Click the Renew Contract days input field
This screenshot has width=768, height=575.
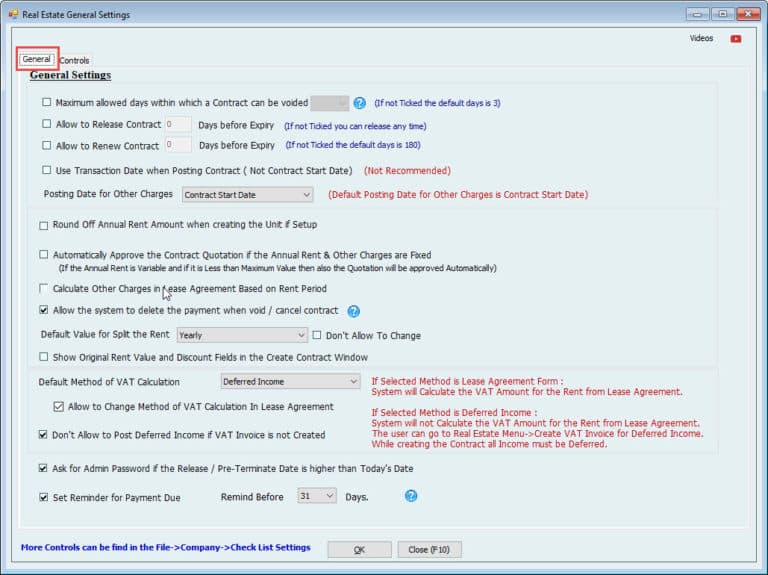point(178,145)
